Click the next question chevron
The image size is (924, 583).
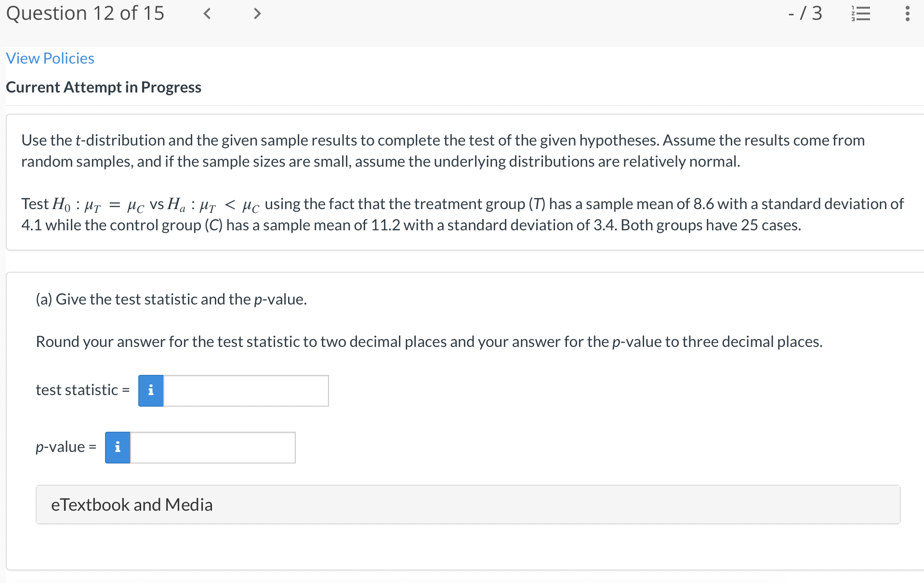[x=257, y=13]
